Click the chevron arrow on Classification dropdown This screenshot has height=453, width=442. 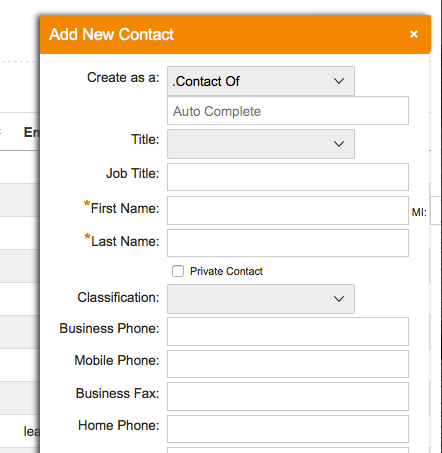tap(339, 299)
